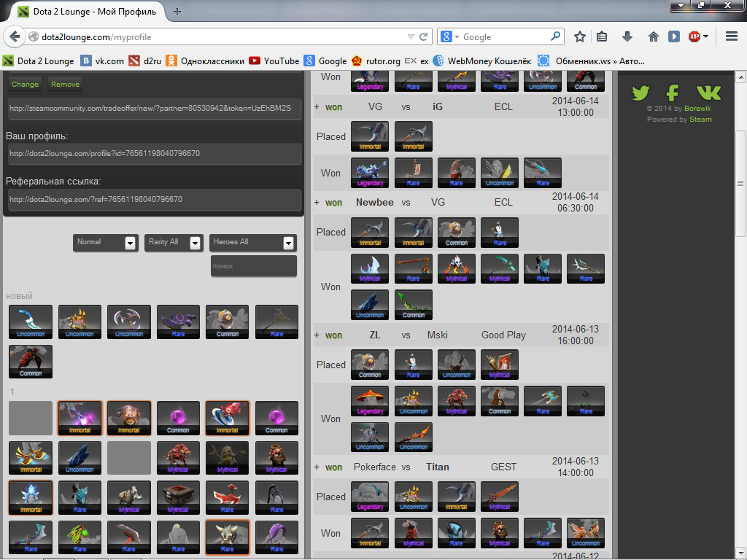Click the Google search box
747x560 pixels.
tap(504, 36)
